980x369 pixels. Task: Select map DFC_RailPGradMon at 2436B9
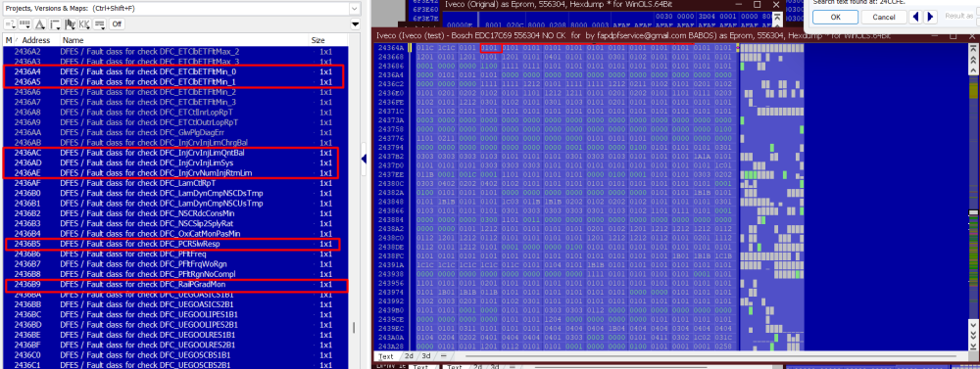click(174, 284)
